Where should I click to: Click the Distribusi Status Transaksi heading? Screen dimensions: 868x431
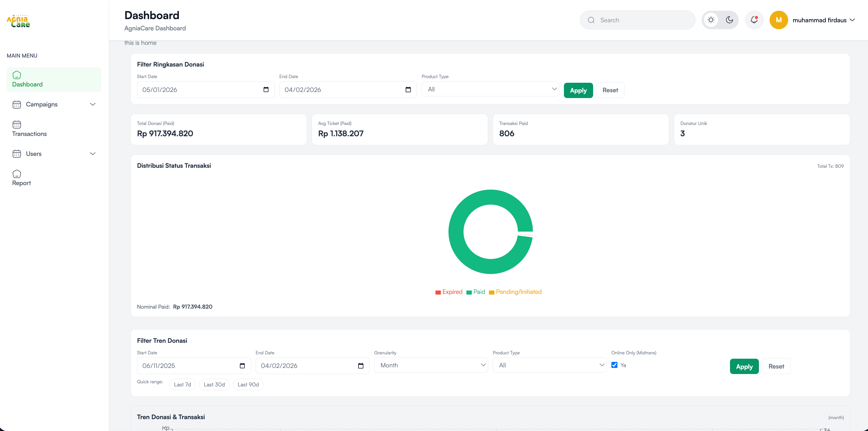(174, 165)
